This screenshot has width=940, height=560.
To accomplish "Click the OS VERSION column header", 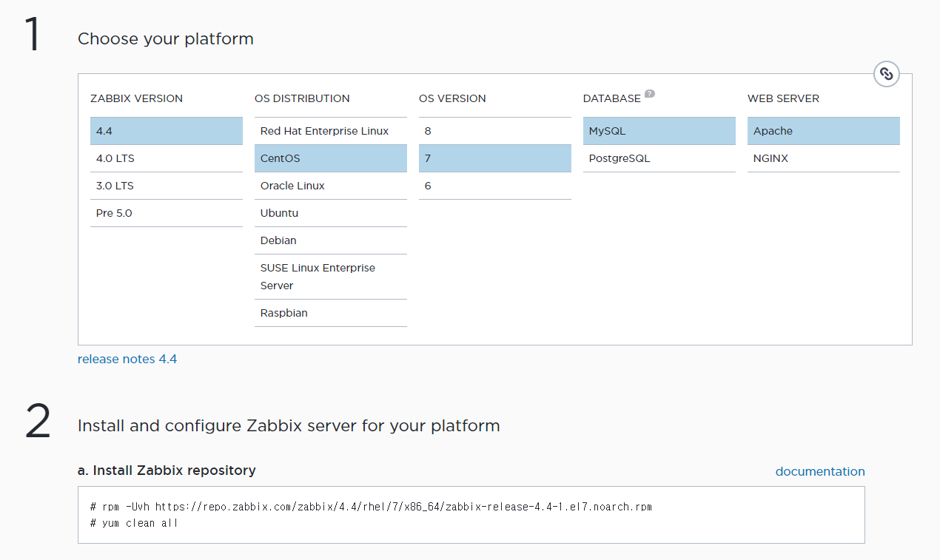I will point(452,98).
